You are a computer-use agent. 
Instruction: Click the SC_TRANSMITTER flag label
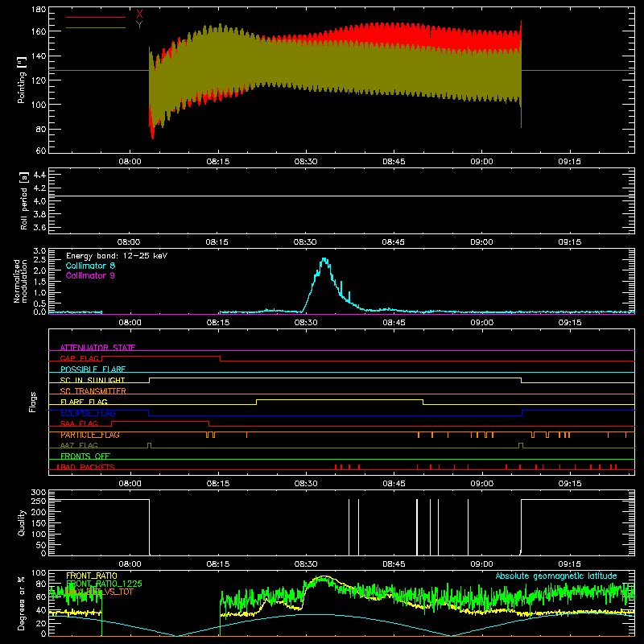click(93, 391)
